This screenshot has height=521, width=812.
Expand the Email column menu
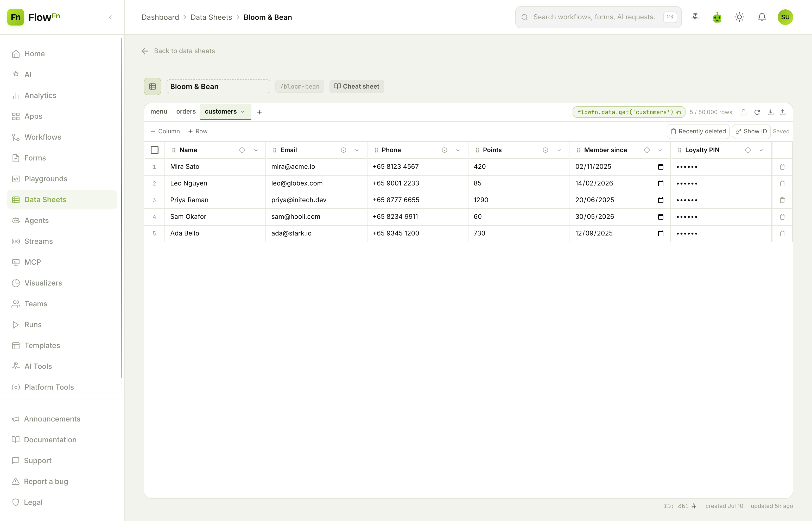coord(357,150)
